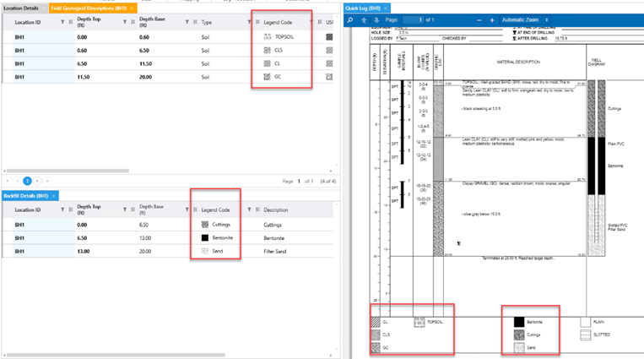Image resolution: width=644 pixels, height=359 pixels.
Task: Click page 1 button in grid pager
Action: pyautogui.click(x=27, y=181)
